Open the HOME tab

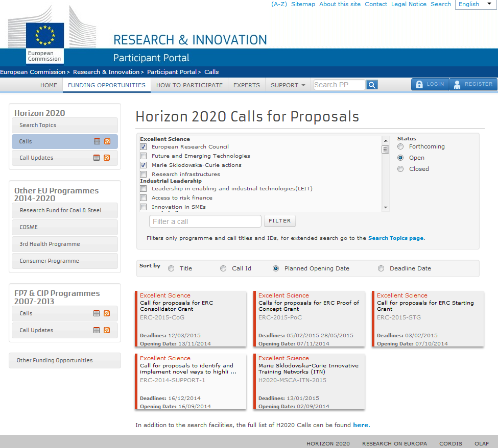click(49, 85)
